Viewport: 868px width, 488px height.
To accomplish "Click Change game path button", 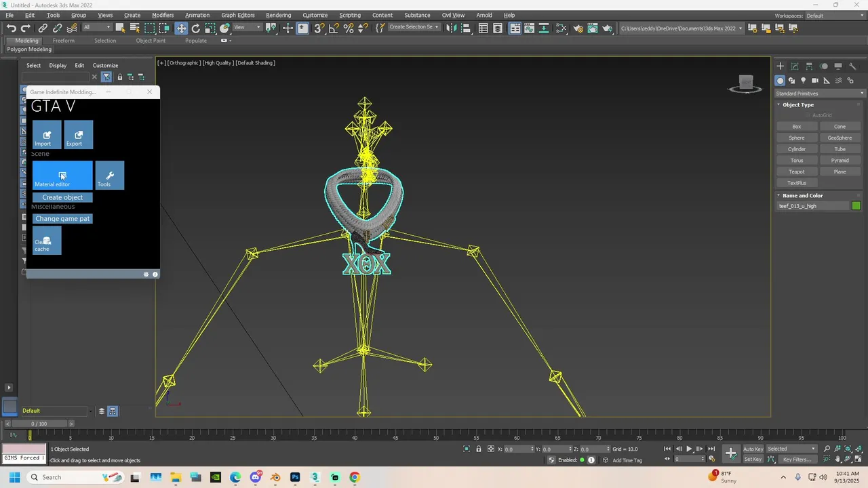I will pyautogui.click(x=62, y=218).
